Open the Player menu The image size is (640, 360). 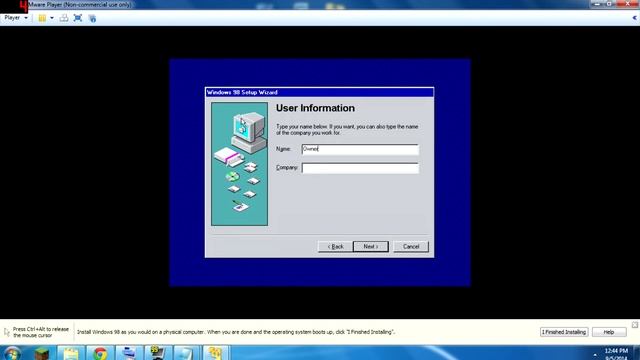point(16,18)
